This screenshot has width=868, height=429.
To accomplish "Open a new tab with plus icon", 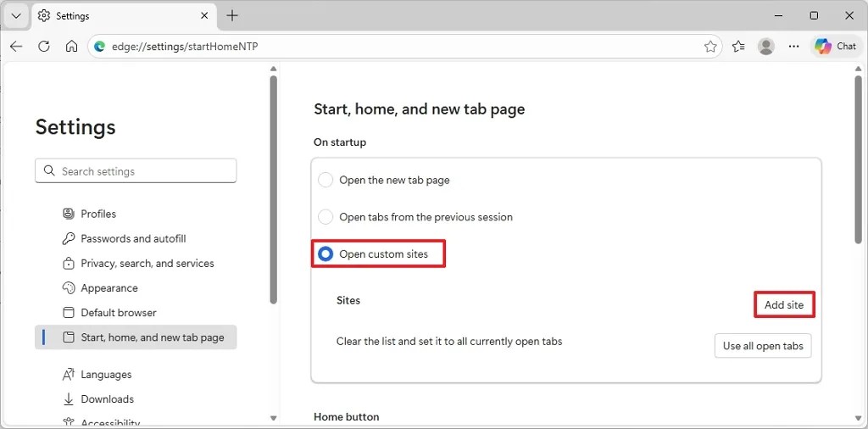I will click(x=232, y=15).
